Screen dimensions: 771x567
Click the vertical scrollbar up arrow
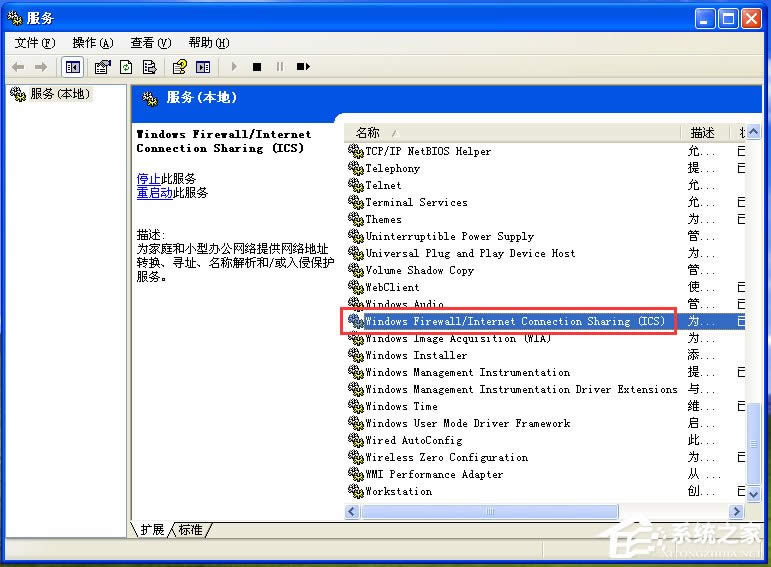(x=753, y=132)
